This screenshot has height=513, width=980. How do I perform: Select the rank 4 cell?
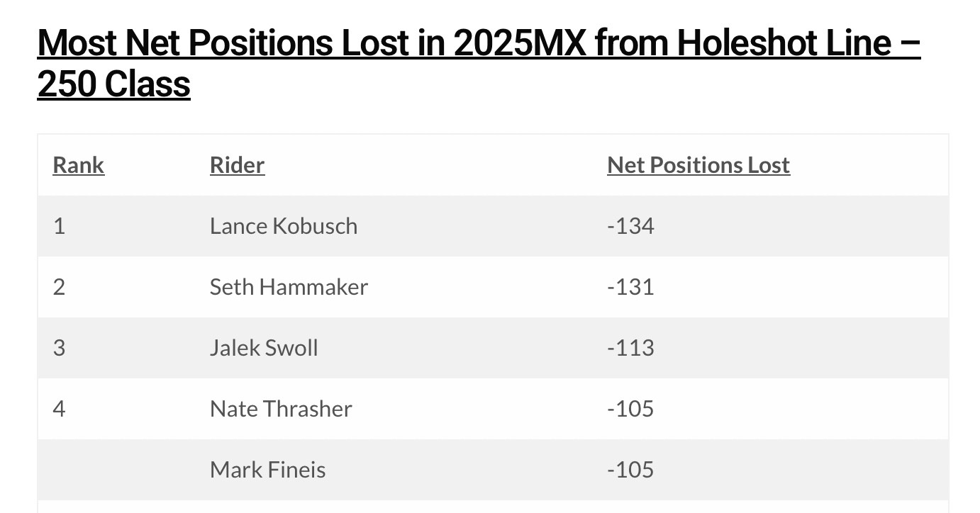[59, 409]
